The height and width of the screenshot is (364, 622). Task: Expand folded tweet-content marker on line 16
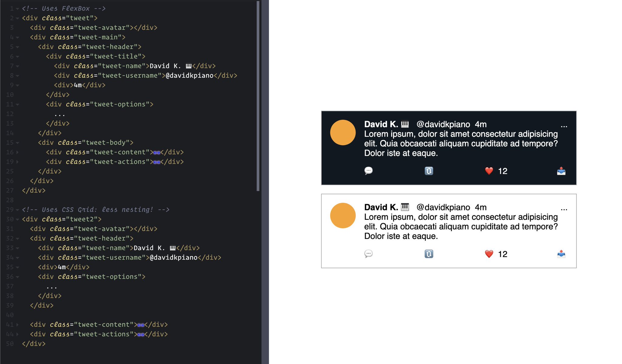(157, 152)
